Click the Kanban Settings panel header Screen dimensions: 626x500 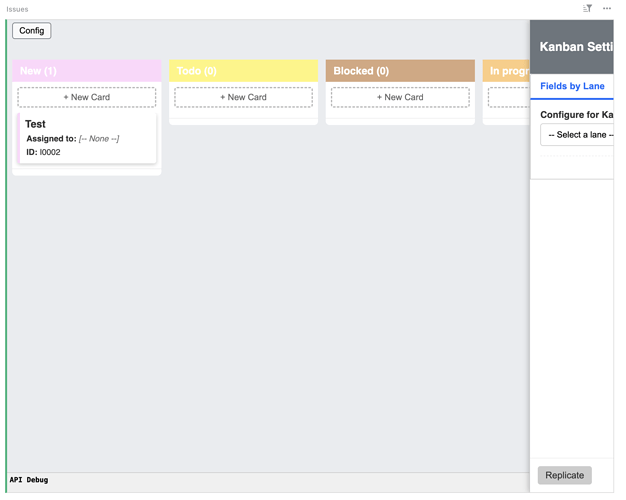tap(575, 47)
